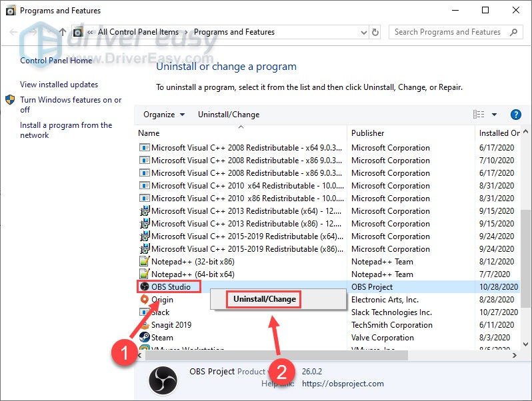Image resolution: width=532 pixels, height=401 pixels.
Task: Click Programs and Features breadcrumb
Action: pyautogui.click(x=234, y=32)
